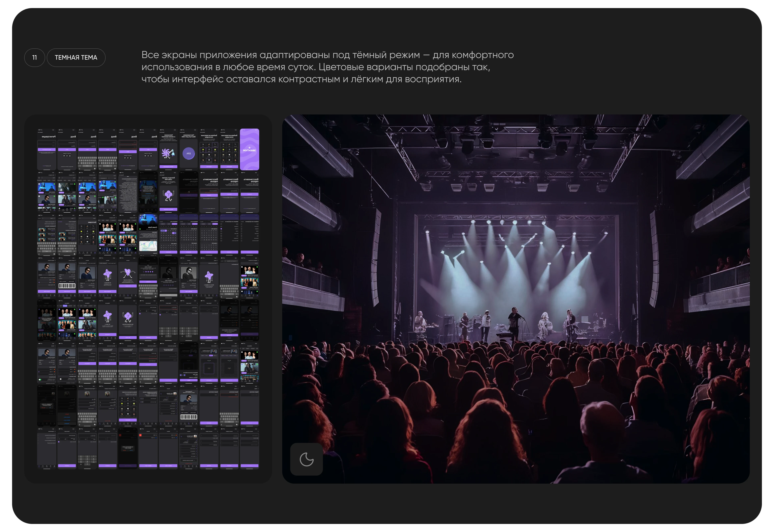Click the purple five-star rating row

[148, 272]
